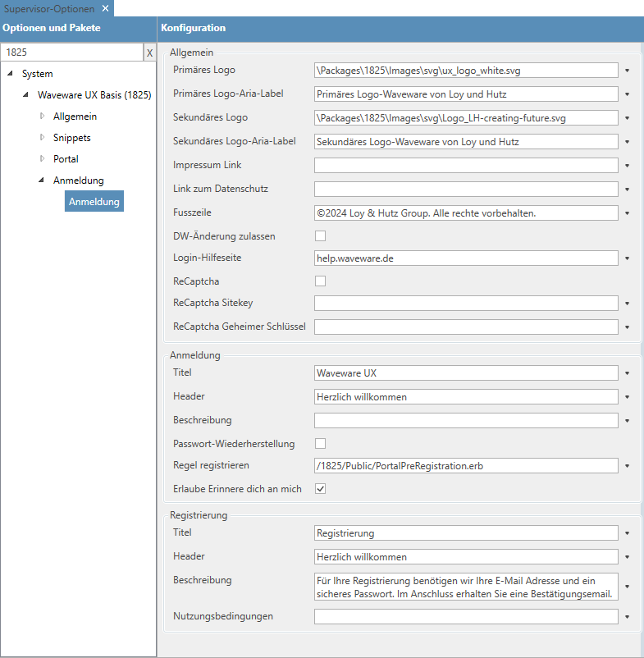Expand the Portal tree node

(42, 159)
